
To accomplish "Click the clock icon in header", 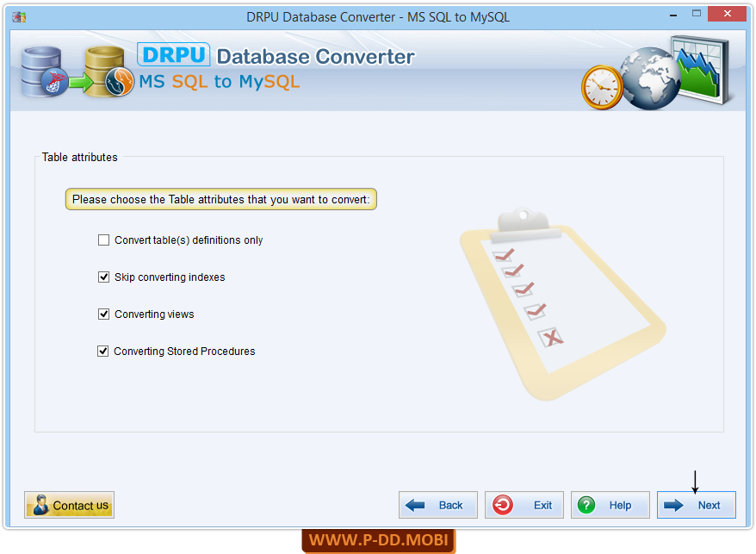I will pyautogui.click(x=602, y=87).
